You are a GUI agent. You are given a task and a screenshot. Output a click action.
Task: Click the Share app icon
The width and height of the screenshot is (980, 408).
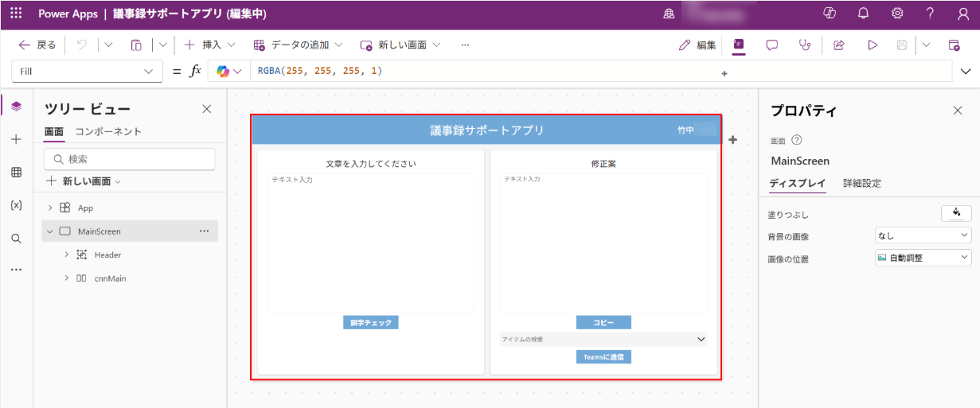click(x=838, y=45)
